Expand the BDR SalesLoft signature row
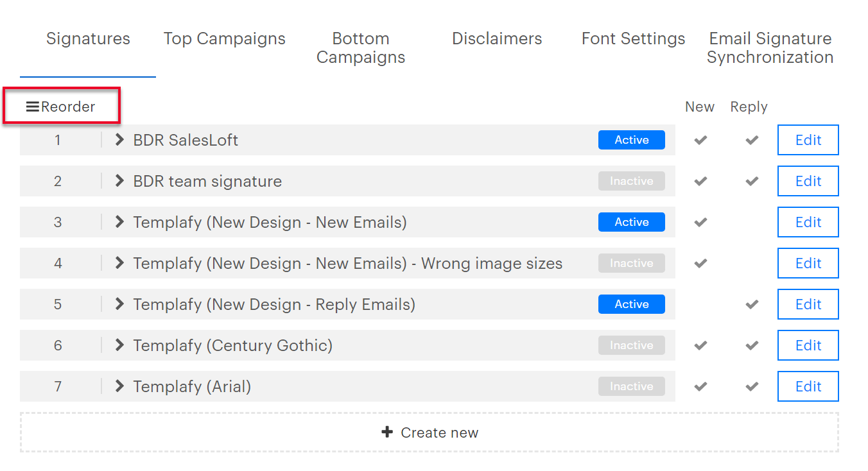868x471 pixels. [x=119, y=139]
